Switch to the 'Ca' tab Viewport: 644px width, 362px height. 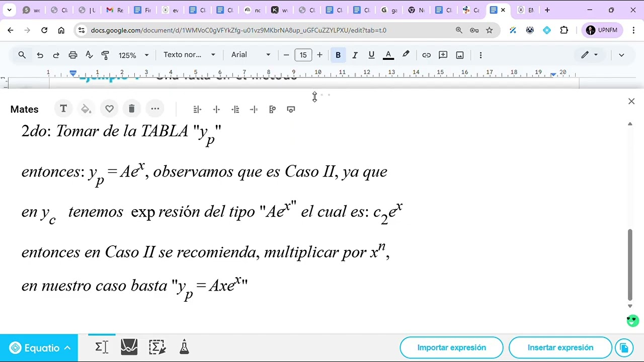tap(471, 10)
